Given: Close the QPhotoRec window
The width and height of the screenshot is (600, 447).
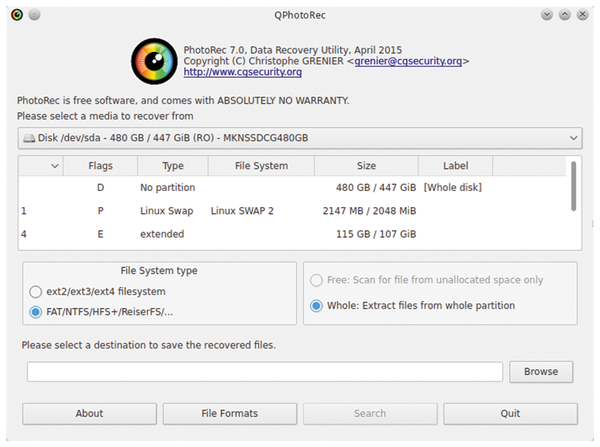Looking at the screenshot, I should [582, 15].
